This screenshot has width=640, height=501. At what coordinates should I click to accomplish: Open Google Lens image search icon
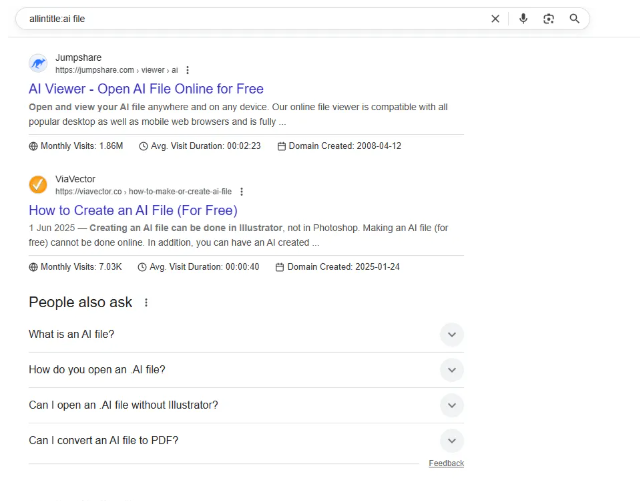pyautogui.click(x=549, y=18)
